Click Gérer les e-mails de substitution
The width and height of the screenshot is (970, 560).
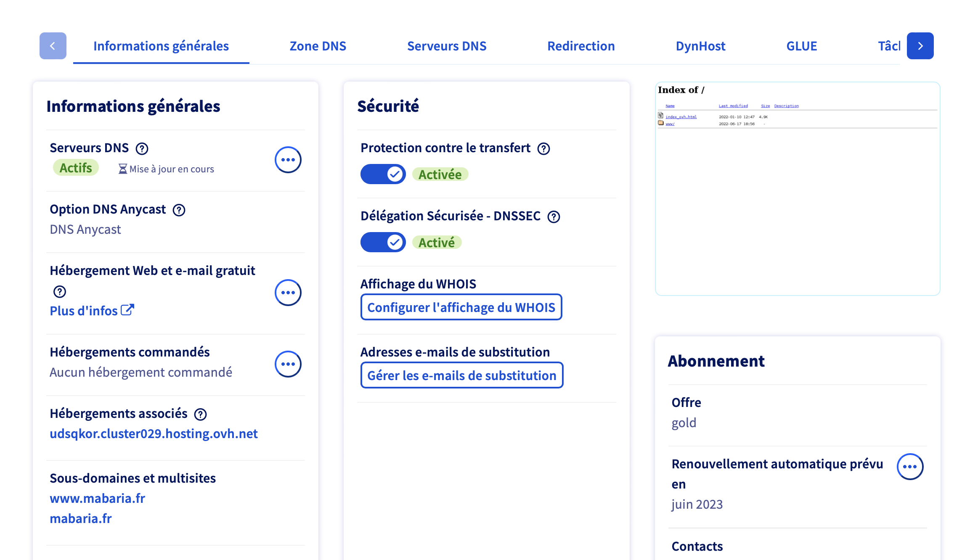click(x=462, y=375)
